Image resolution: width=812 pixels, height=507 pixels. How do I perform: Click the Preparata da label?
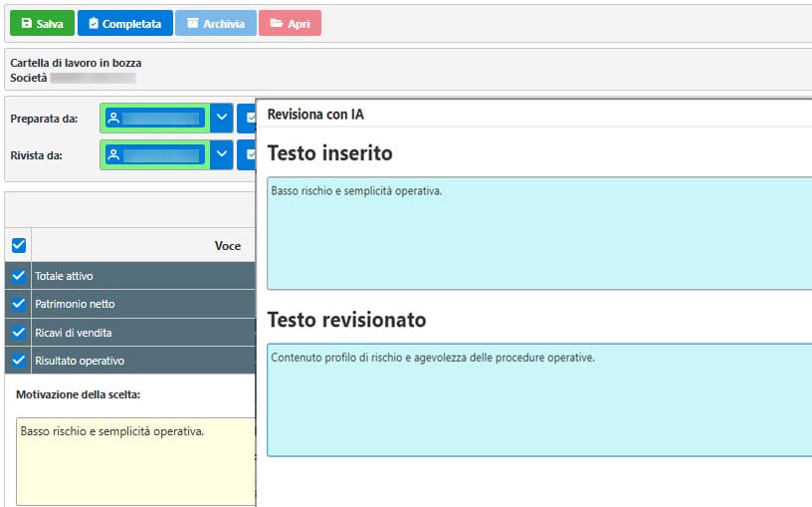44,119
